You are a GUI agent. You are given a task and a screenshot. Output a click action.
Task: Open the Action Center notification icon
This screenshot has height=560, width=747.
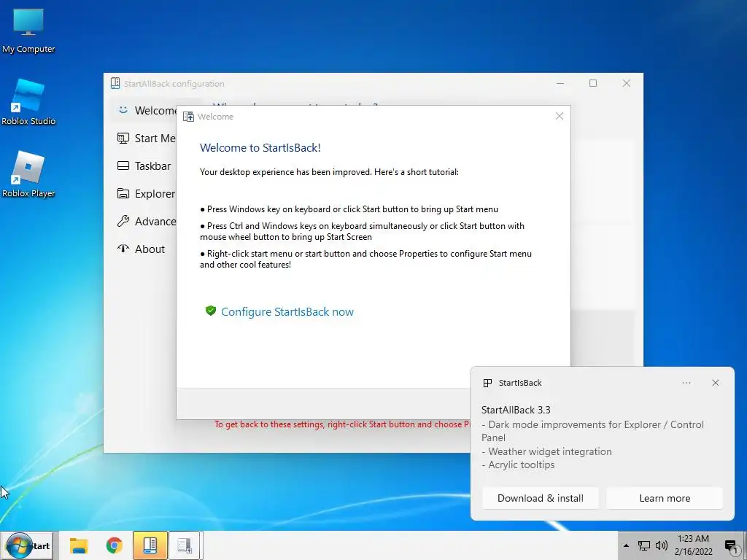pos(731,545)
